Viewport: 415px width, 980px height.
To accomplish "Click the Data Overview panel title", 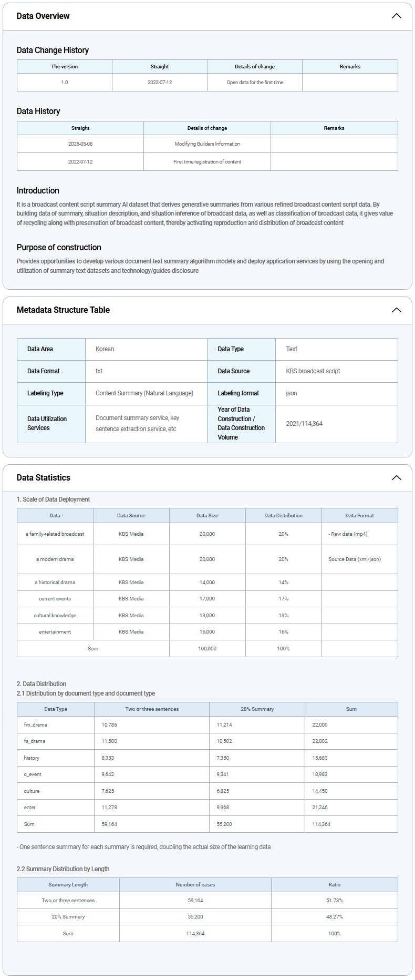I will pyautogui.click(x=43, y=16).
